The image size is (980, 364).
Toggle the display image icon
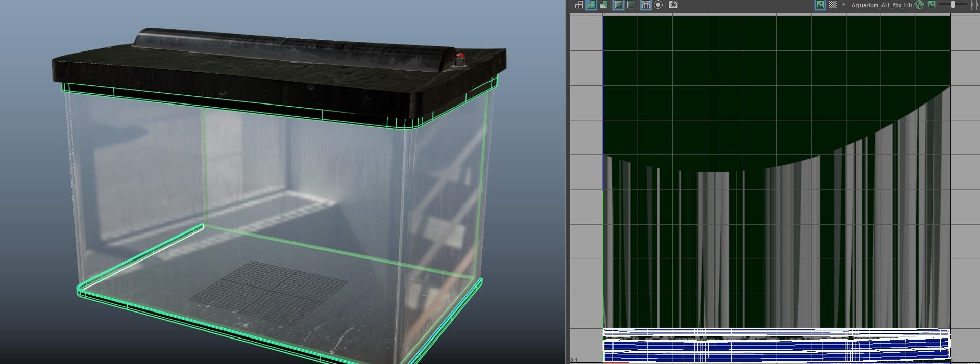pos(820,5)
